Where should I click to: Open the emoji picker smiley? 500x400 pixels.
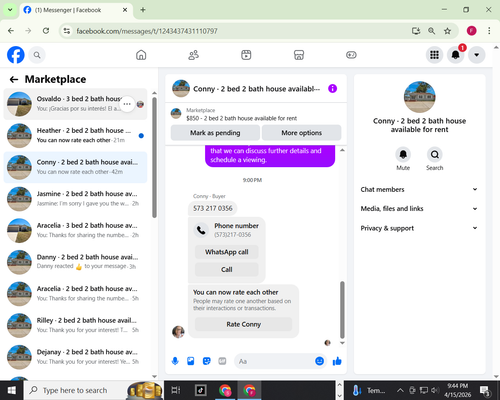(319, 361)
